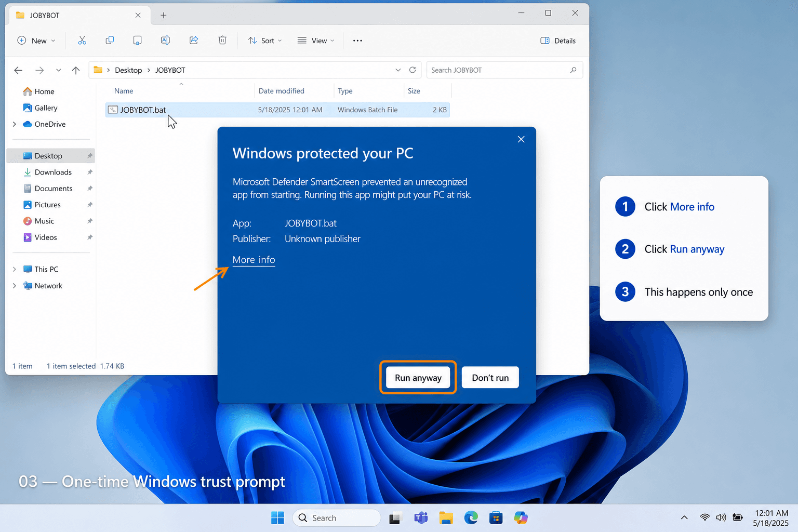The height and width of the screenshot is (532, 798).
Task: Click Desktop in the breadcrumb path
Action: 128,70
